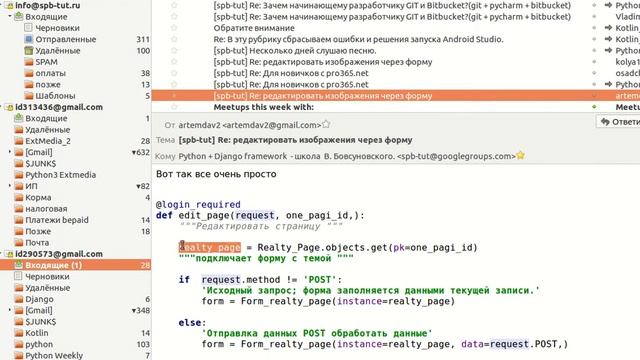Open the Python3 Extmedia folder icon
The height and width of the screenshot is (360, 640).
tap(18, 175)
